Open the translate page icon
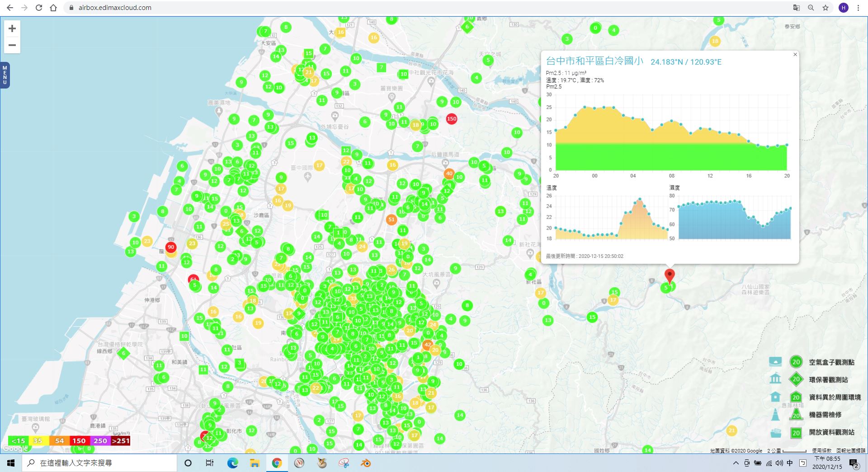 pos(797,8)
